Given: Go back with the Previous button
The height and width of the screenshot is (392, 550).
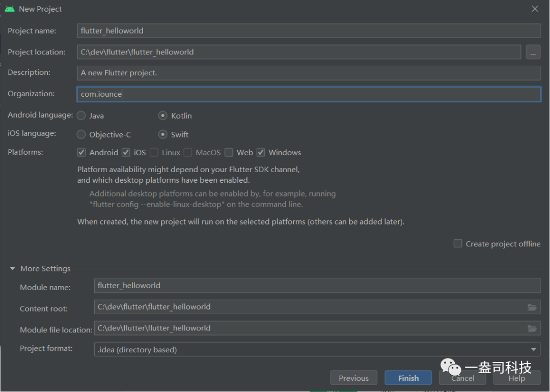Looking at the screenshot, I should pos(353,378).
